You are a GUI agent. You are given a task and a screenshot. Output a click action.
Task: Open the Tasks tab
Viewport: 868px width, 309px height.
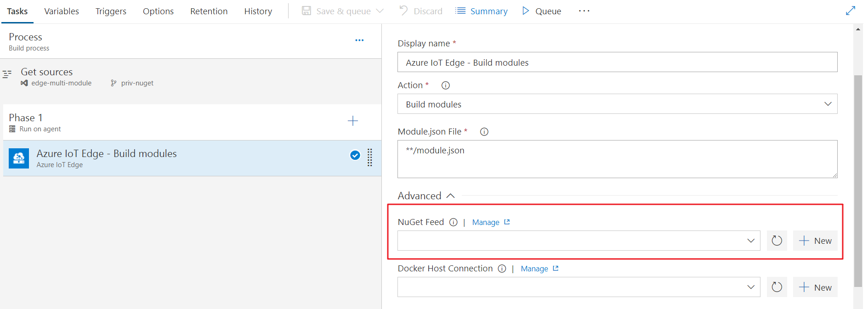pos(17,11)
